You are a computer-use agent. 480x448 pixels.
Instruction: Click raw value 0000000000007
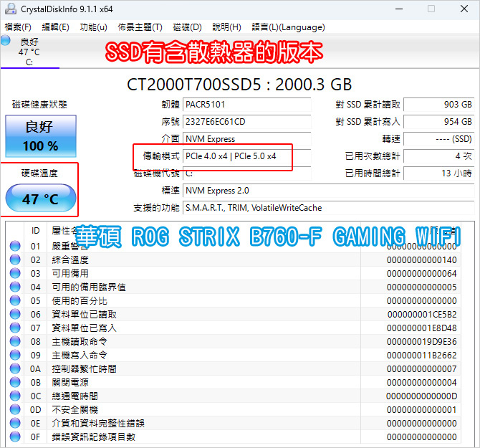[422, 369]
